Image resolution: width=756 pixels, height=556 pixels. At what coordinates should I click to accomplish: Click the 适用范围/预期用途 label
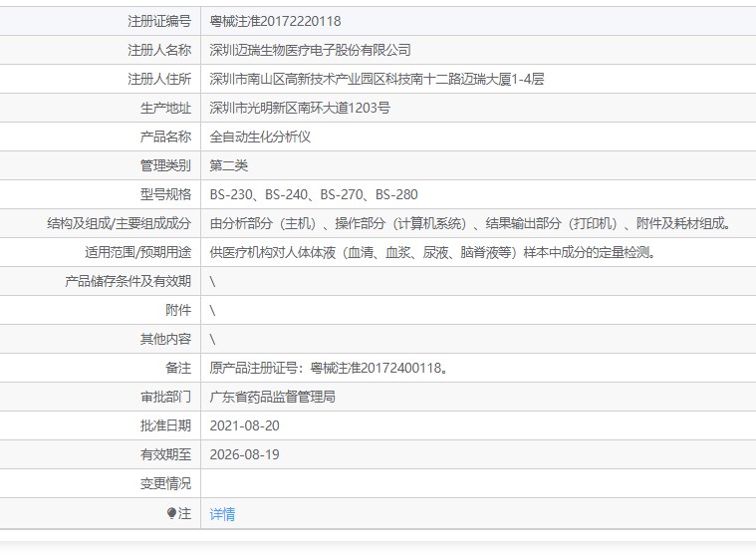[x=137, y=253]
